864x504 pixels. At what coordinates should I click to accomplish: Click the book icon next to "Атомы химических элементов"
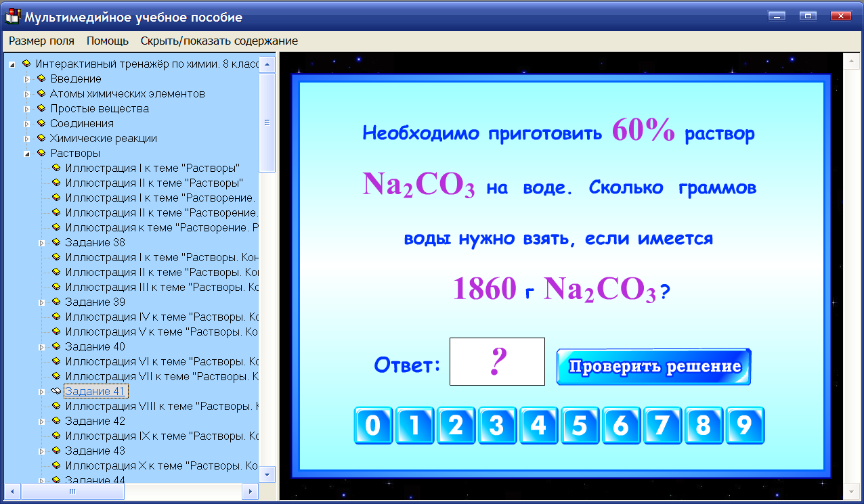[x=41, y=94]
